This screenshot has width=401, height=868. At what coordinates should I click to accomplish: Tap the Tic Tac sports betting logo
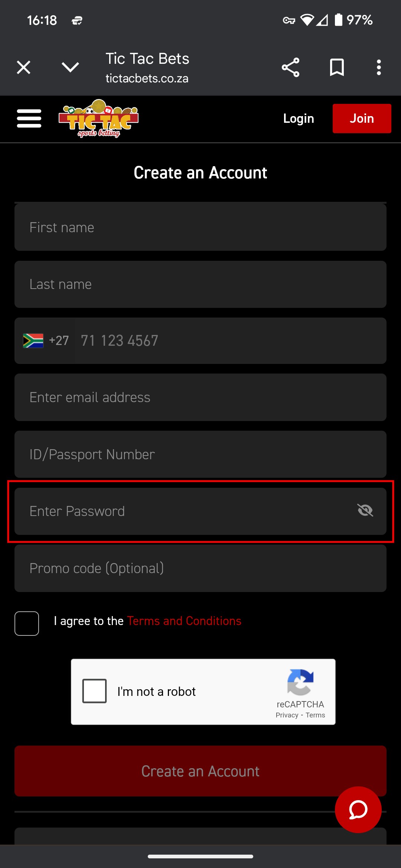click(98, 118)
